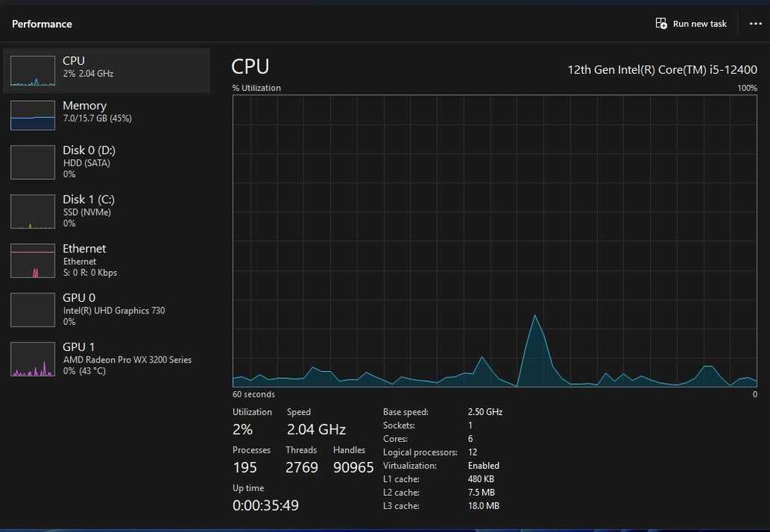
Task: Click 'Intel(R) UHD Graphics 730' text
Action: pos(114,310)
